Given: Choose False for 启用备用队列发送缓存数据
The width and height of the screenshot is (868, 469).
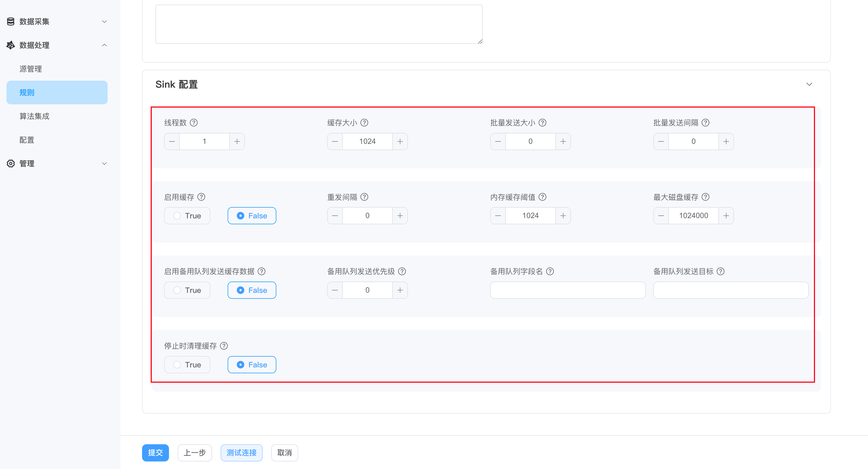Looking at the screenshot, I should pos(252,290).
